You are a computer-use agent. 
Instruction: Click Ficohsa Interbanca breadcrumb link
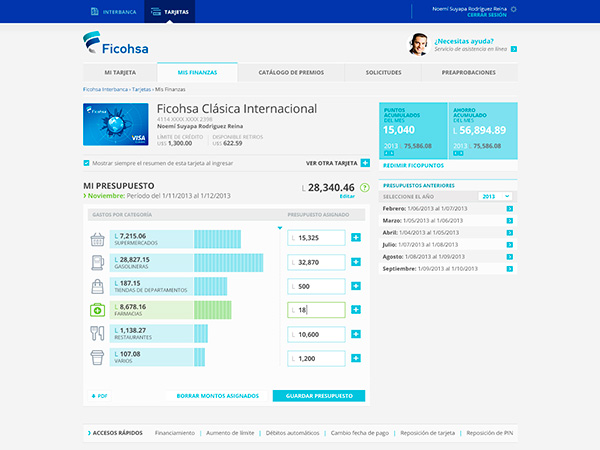[105, 90]
